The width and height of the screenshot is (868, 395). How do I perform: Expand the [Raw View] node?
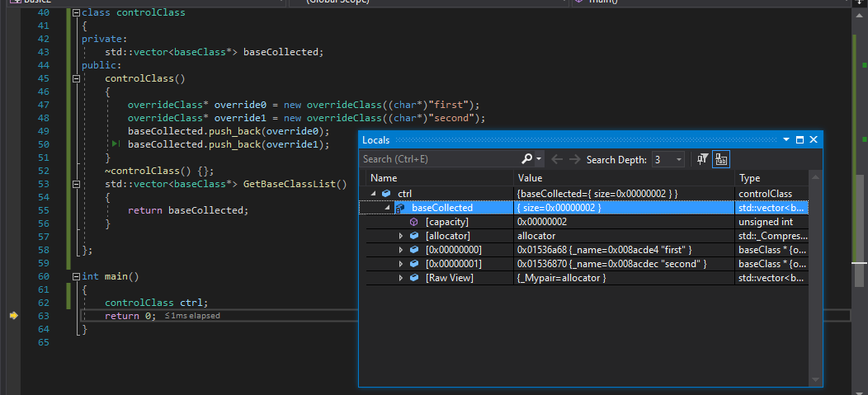tap(401, 278)
